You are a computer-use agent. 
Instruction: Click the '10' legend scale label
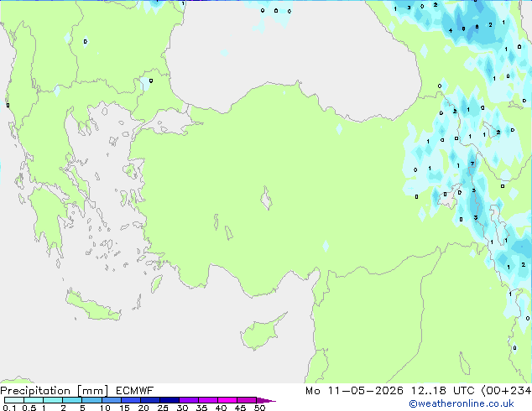(105, 408)
